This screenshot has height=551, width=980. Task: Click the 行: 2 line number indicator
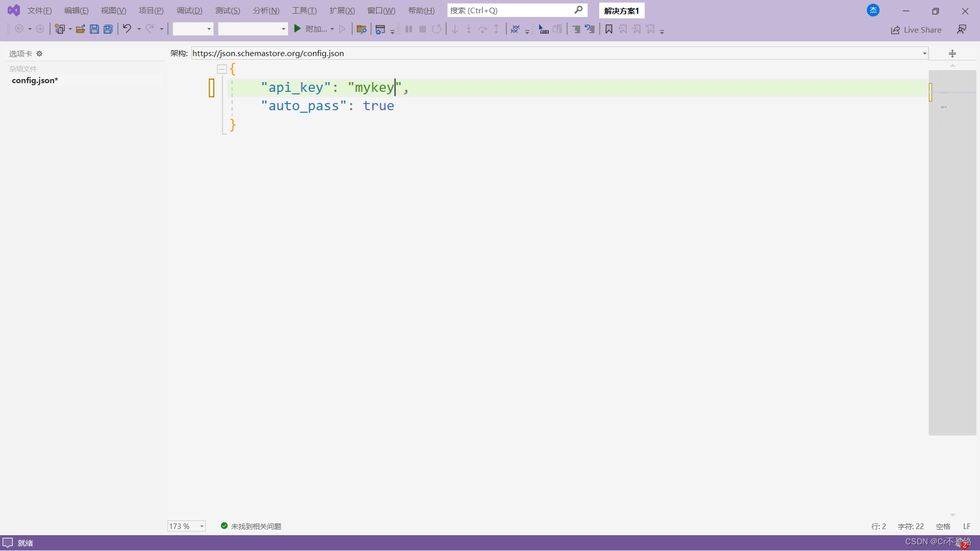coord(878,526)
